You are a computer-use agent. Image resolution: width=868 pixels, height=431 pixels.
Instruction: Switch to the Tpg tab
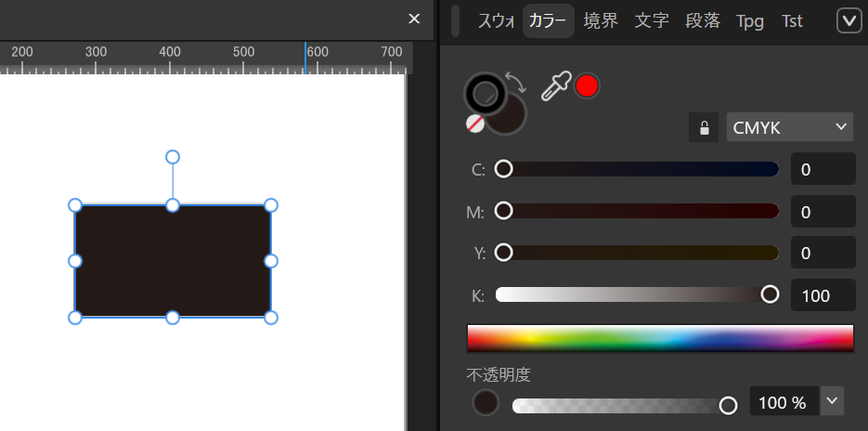[x=750, y=21]
